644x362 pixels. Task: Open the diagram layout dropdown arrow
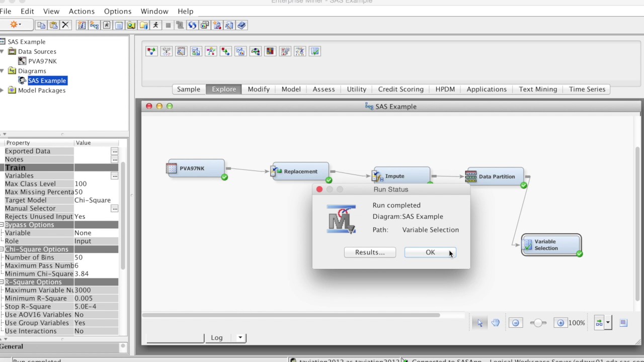coord(608,323)
